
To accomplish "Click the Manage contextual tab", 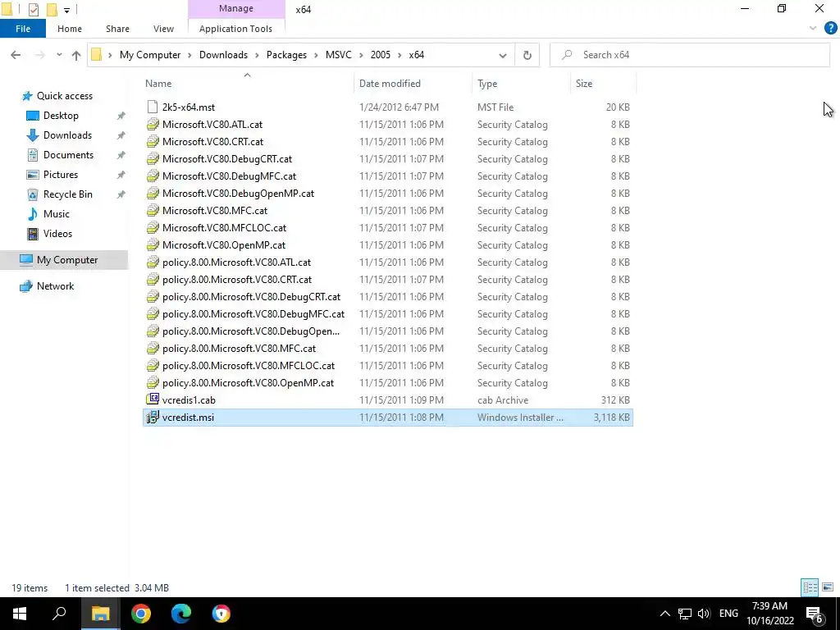I will [x=235, y=8].
